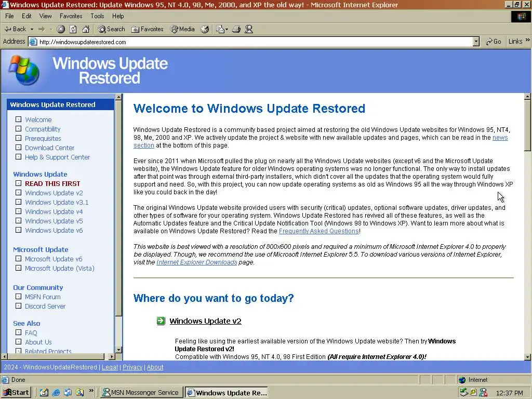The width and height of the screenshot is (532, 399).
Task: Open the address bar dropdown list
Action: (x=476, y=42)
